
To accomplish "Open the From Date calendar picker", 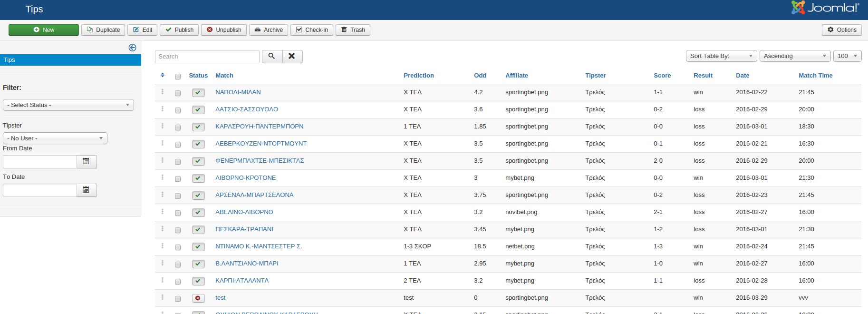I will coord(86,162).
